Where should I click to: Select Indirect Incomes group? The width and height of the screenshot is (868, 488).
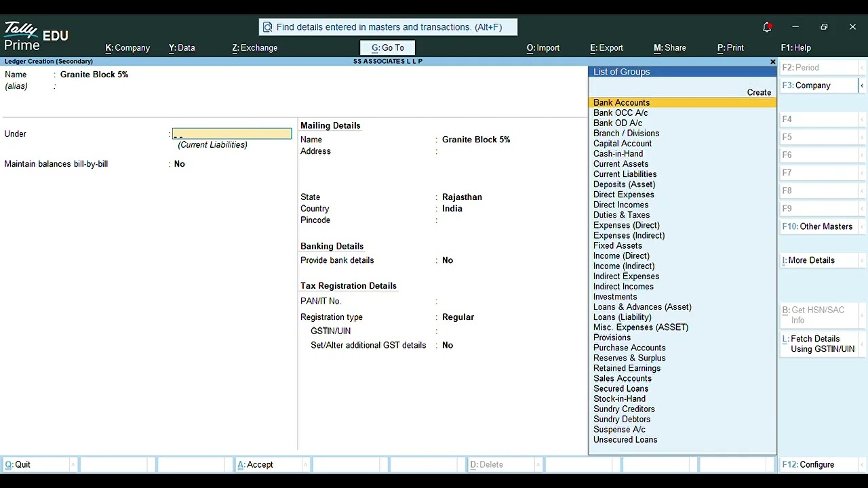coord(682,287)
